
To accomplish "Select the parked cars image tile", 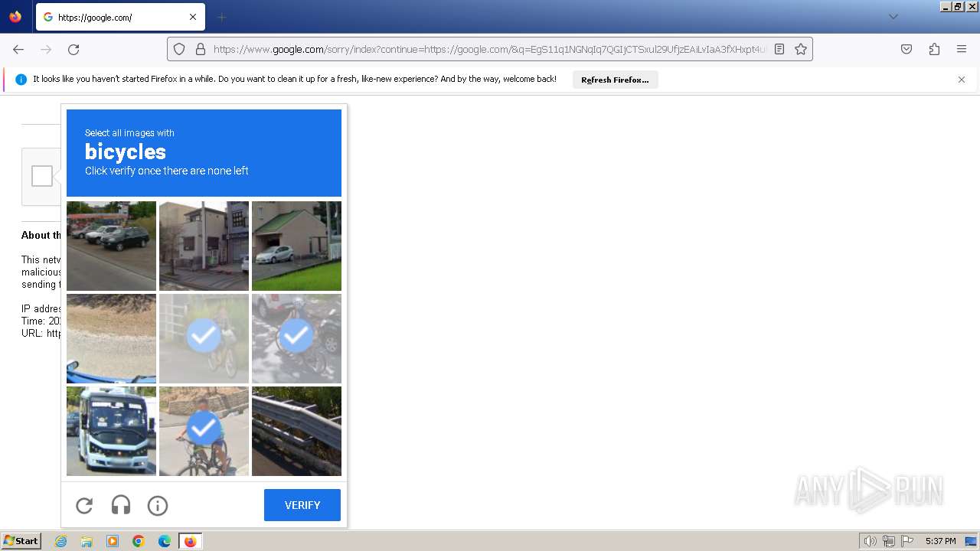I will [x=111, y=246].
